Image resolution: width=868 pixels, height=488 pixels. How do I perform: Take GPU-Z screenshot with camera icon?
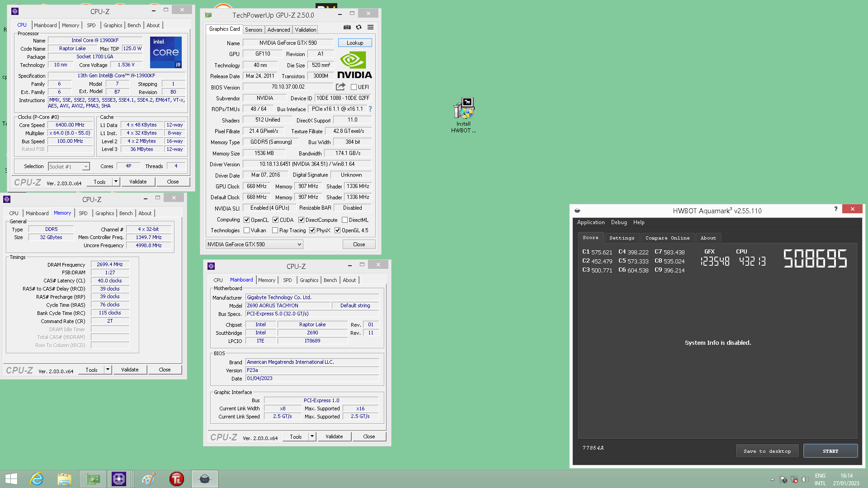click(x=347, y=28)
